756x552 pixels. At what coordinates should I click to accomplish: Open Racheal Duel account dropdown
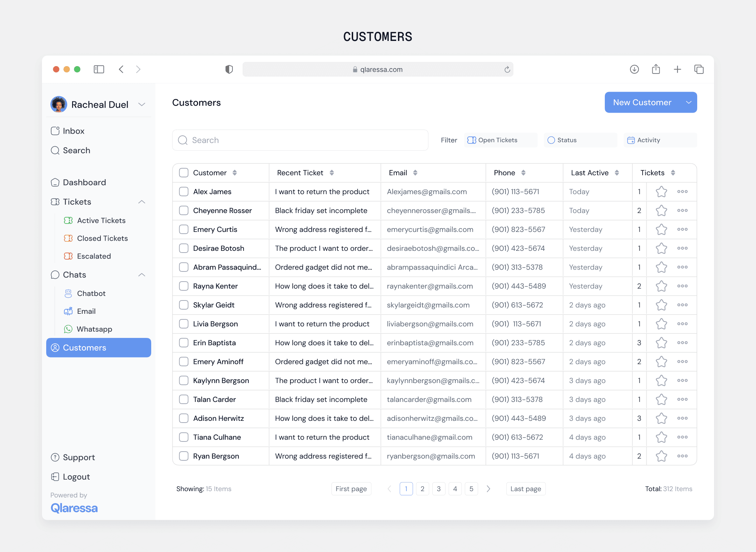(142, 105)
